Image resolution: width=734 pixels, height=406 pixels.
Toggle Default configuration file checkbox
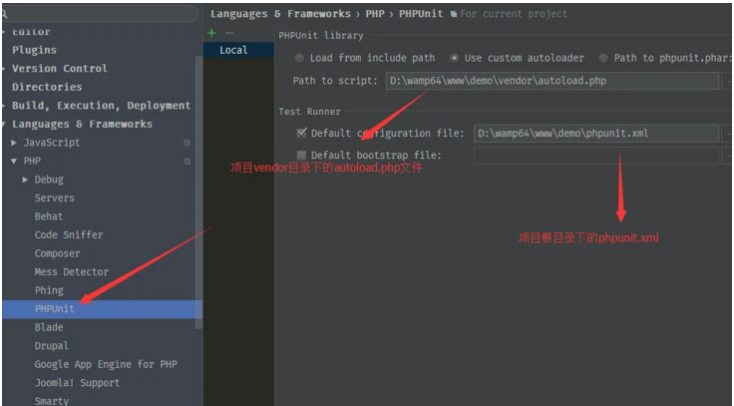(301, 133)
